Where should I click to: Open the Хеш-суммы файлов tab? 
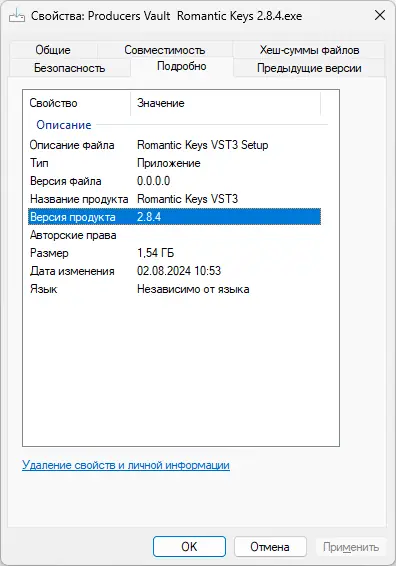[x=309, y=50]
